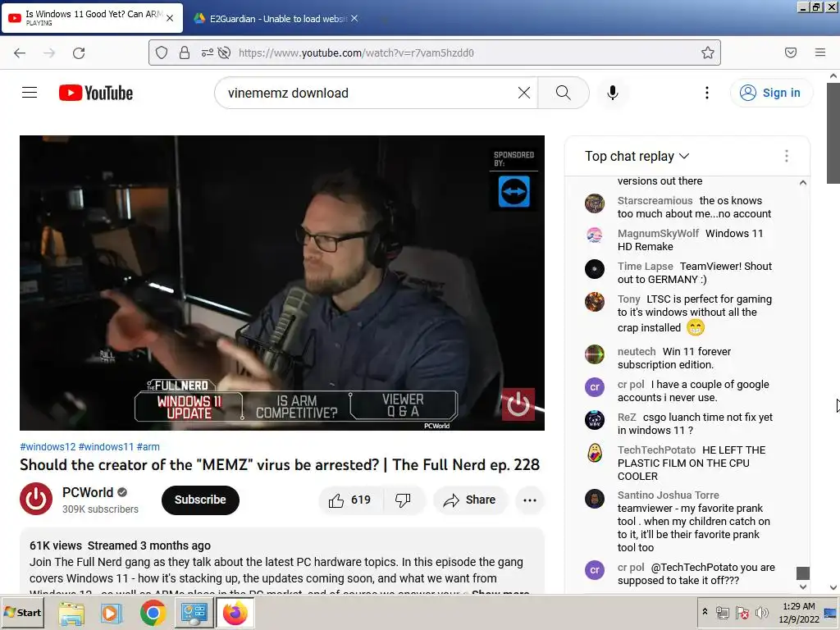840x630 pixels.
Task: Open the Windows Start menu
Action: 22,612
